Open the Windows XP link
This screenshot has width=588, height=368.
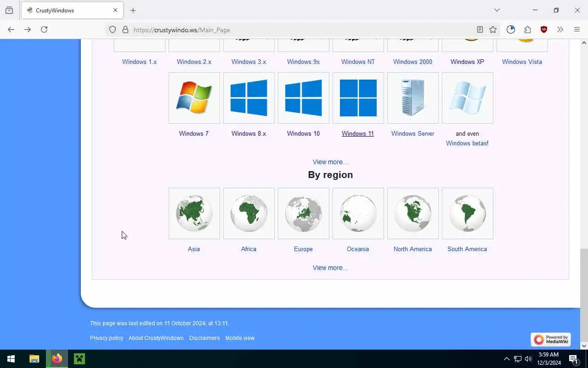tap(467, 62)
